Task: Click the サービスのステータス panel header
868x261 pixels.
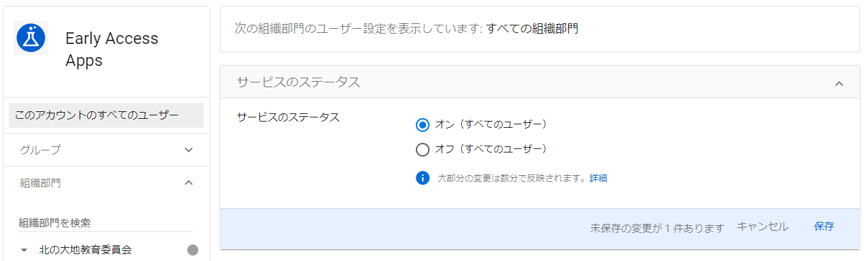Action: [540, 82]
